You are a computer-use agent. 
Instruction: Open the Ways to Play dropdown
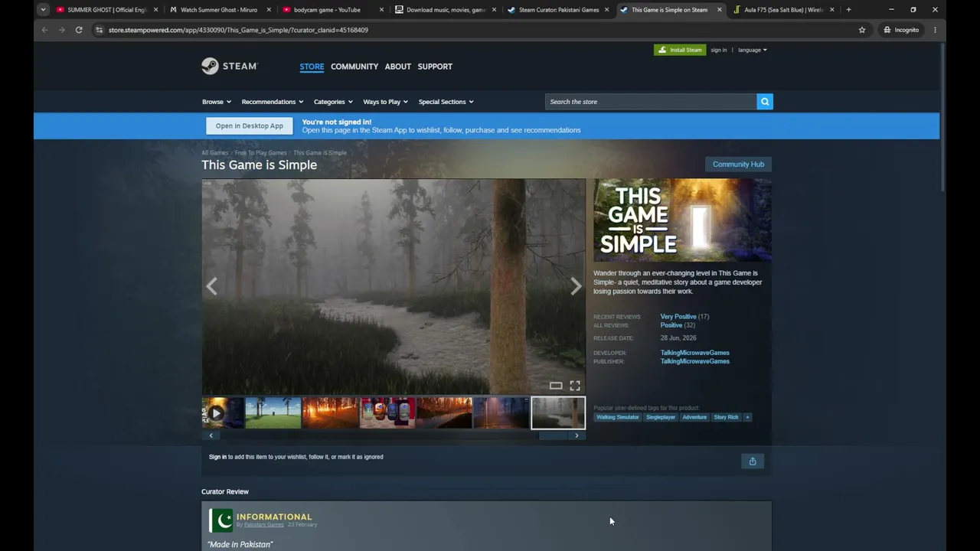[x=385, y=102]
